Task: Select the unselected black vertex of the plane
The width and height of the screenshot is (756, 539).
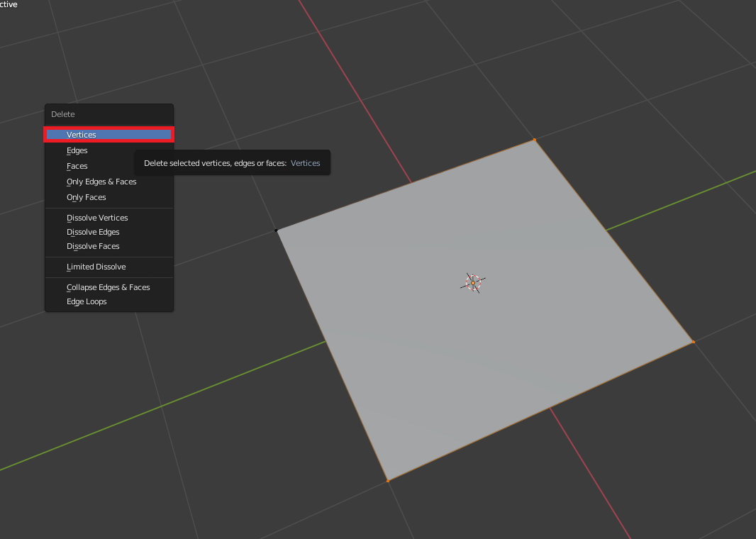Action: point(277,230)
